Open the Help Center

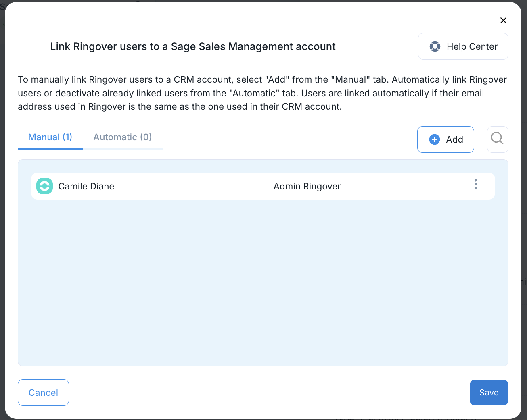tap(463, 46)
